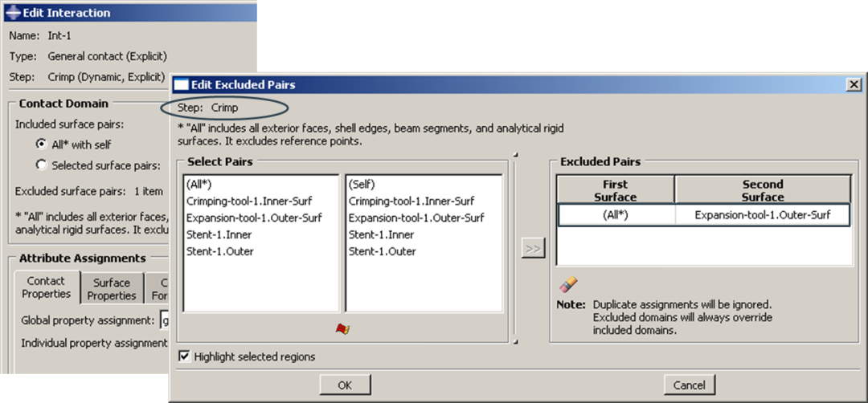Select Stent-1.Outer in left list

point(219,251)
